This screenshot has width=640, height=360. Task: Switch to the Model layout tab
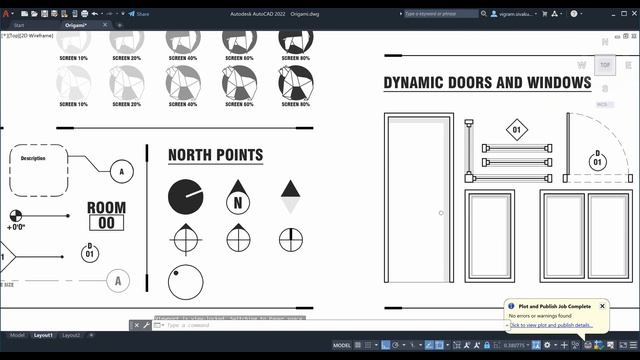[x=17, y=335]
